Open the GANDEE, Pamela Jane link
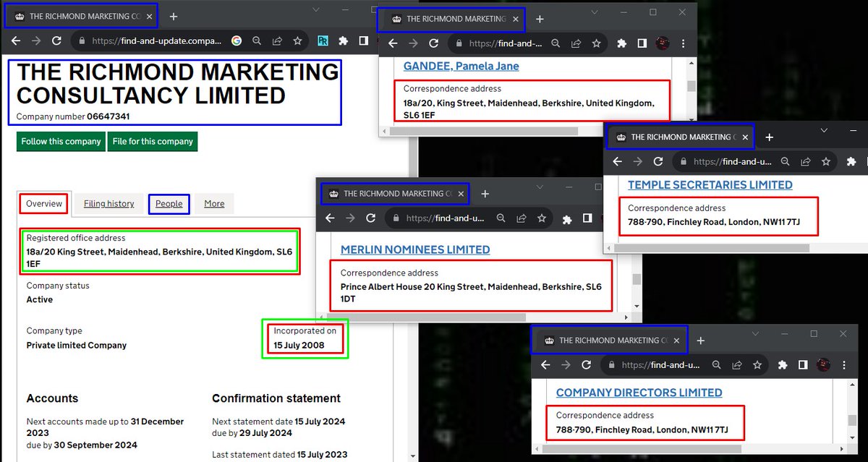Image resolution: width=868 pixels, height=462 pixels. coord(461,67)
